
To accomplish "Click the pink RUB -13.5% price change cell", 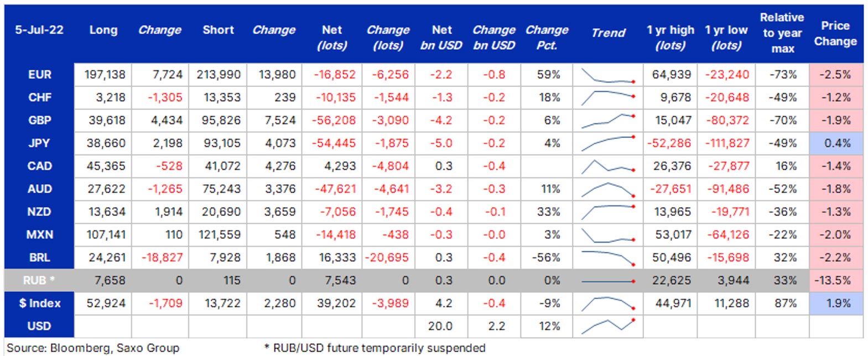I will click(x=835, y=281).
